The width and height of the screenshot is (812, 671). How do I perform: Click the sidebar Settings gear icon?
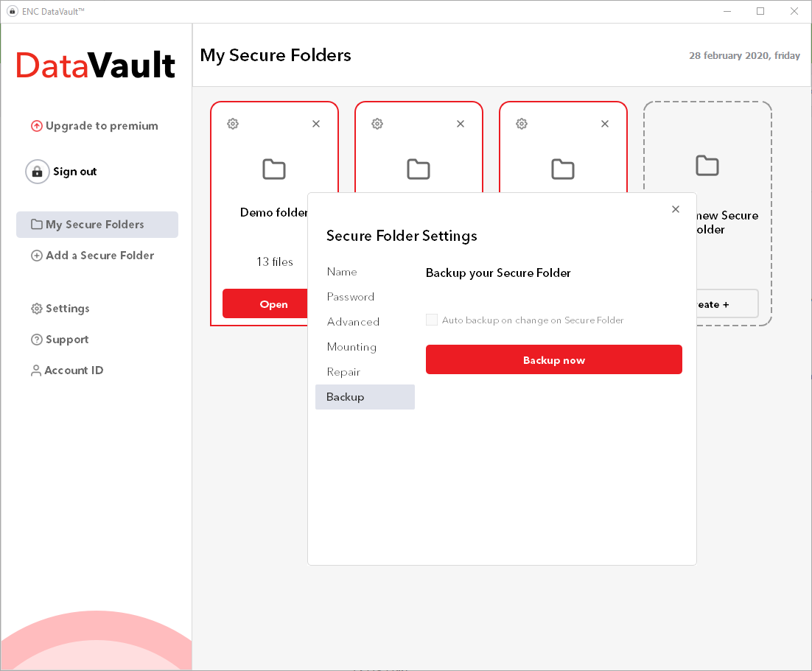[37, 309]
